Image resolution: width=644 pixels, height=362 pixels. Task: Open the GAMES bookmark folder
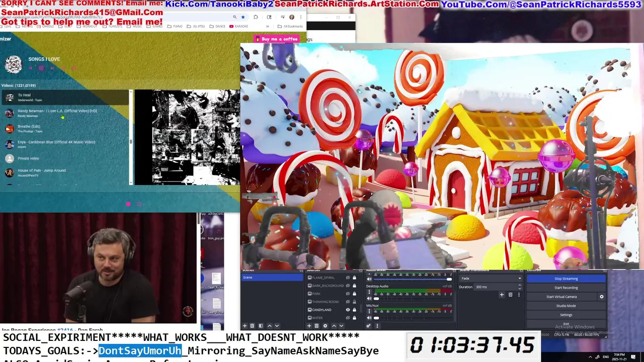point(155,26)
